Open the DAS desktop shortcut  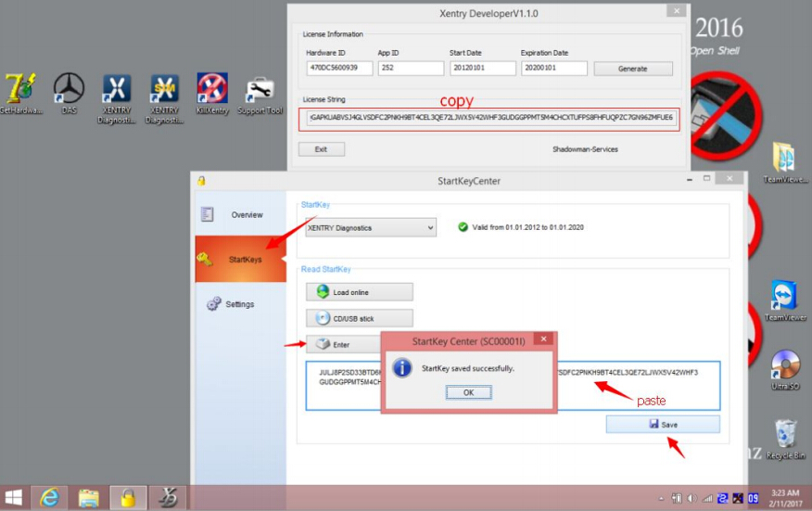coord(69,90)
